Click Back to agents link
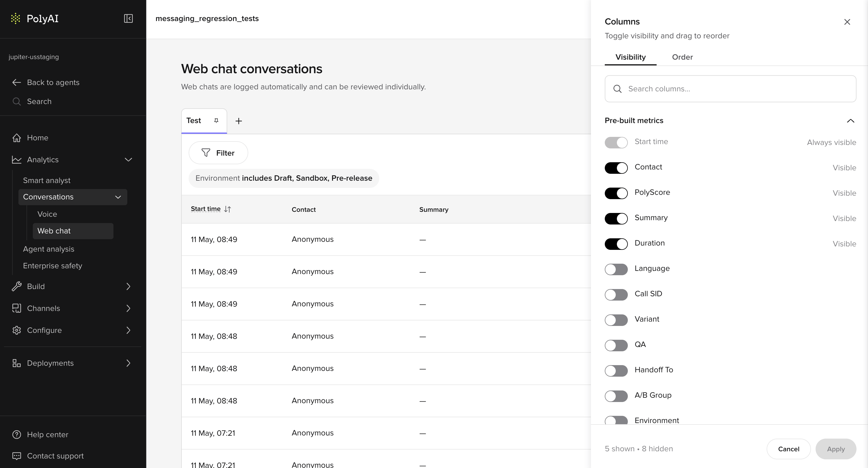 tap(53, 83)
